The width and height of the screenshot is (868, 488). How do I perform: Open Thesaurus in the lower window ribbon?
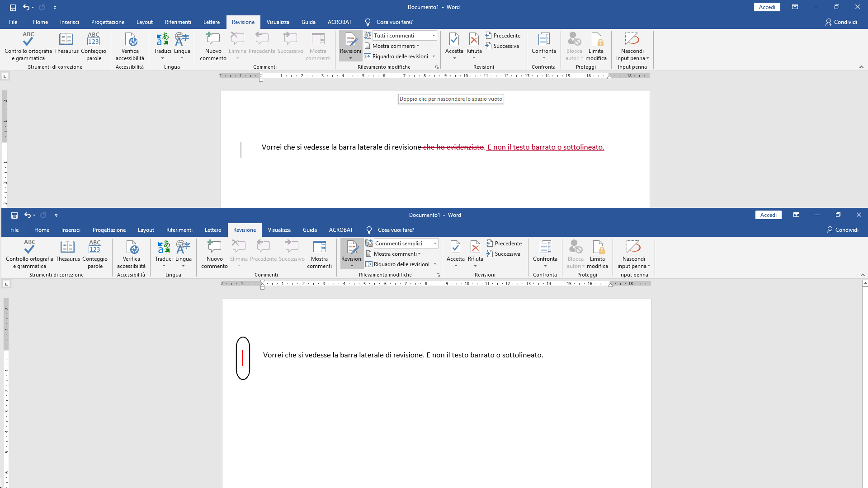68,251
